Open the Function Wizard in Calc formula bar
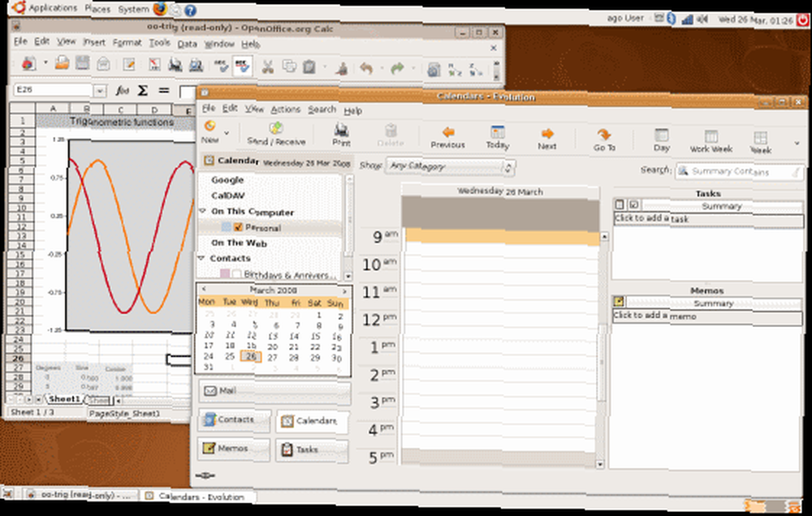Viewport: 812px width, 516px height. (x=123, y=91)
